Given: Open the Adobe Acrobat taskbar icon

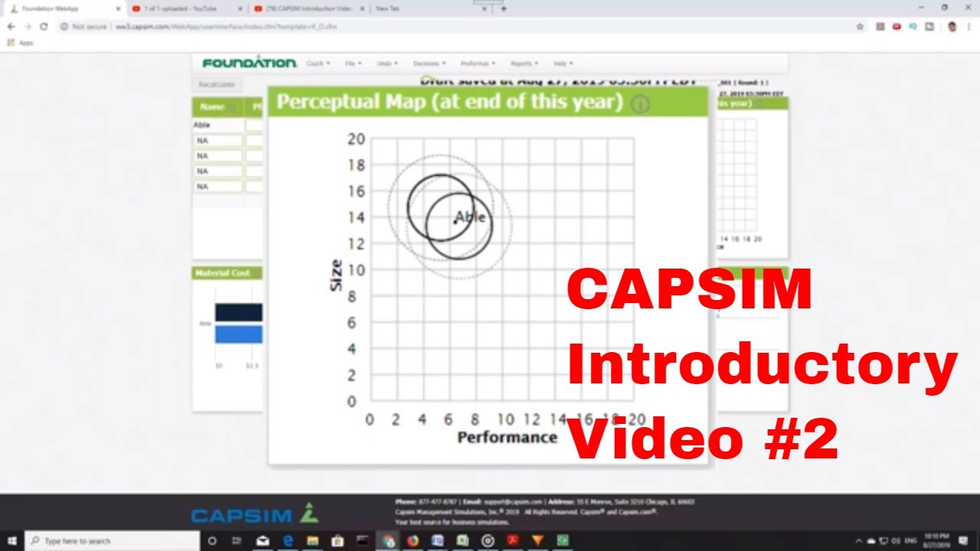Looking at the screenshot, I should [x=512, y=541].
